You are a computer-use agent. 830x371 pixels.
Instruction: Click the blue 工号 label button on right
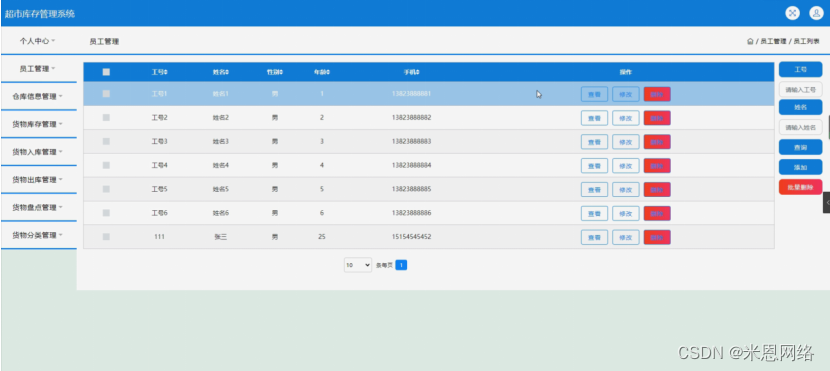[800, 69]
